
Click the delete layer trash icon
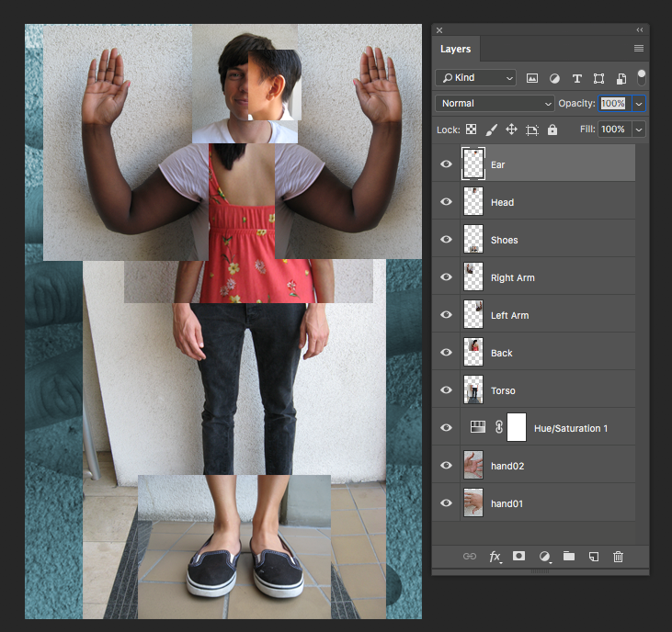(618, 557)
